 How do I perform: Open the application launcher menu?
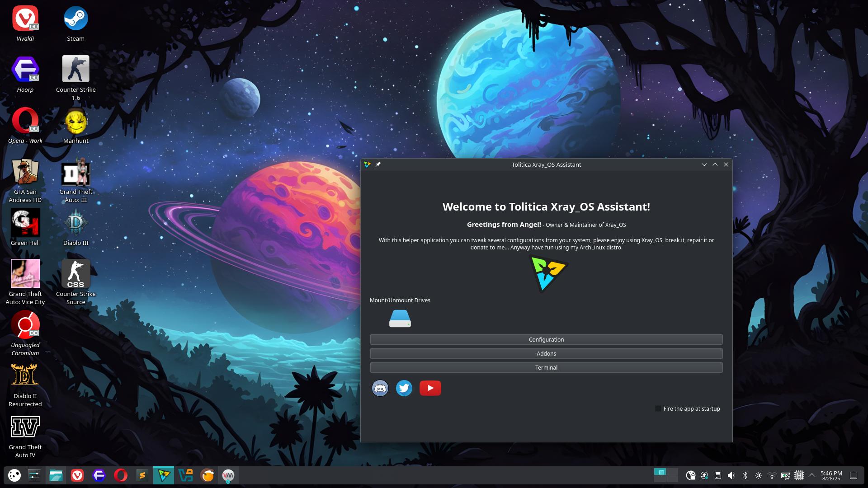coord(14,475)
